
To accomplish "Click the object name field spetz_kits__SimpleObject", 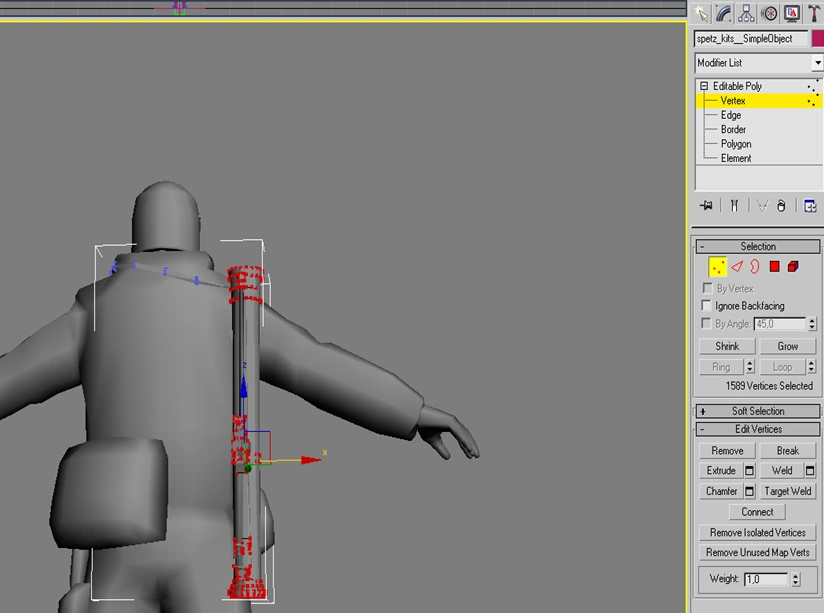I will click(751, 39).
